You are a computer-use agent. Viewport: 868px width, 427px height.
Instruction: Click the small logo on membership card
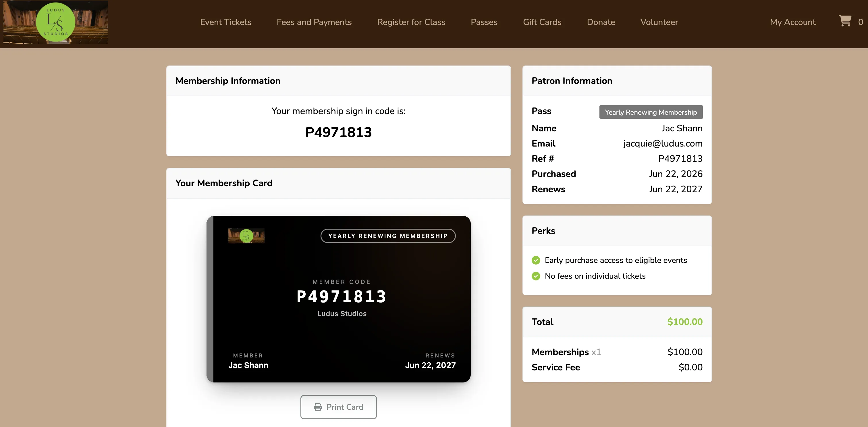[246, 236]
